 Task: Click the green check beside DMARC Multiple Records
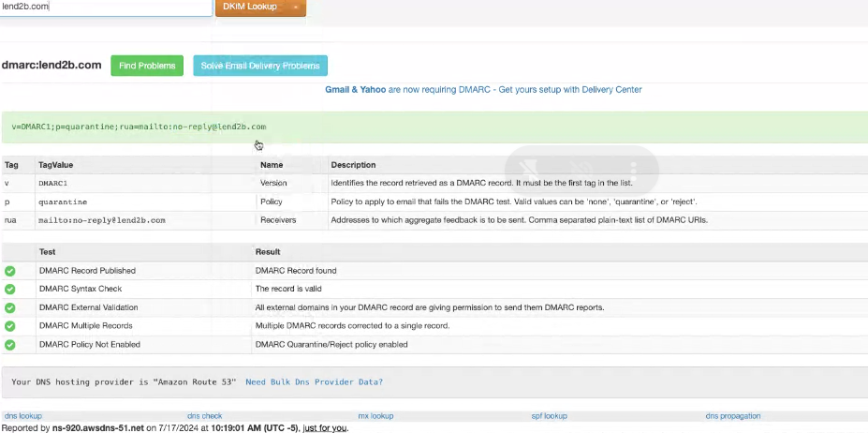(10, 325)
